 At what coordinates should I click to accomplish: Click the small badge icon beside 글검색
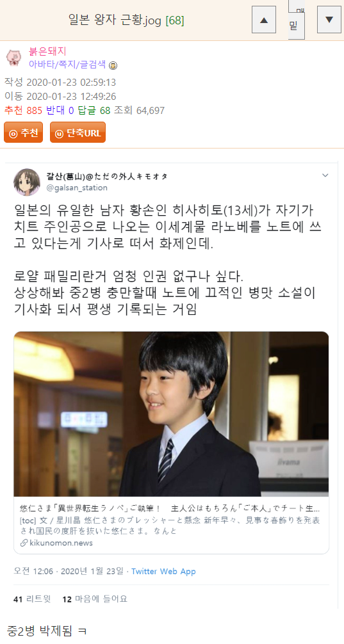(x=113, y=65)
